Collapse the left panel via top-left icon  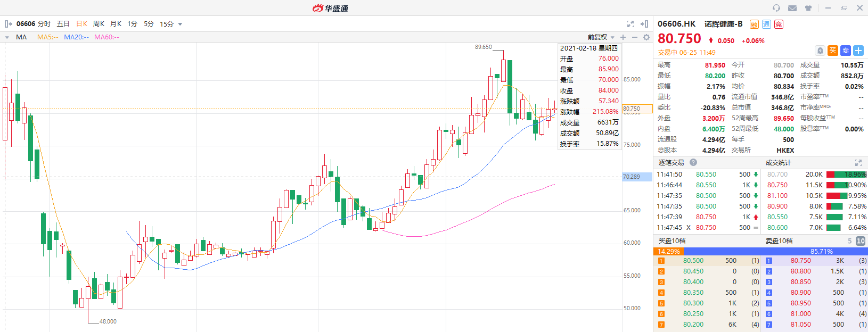click(8, 24)
